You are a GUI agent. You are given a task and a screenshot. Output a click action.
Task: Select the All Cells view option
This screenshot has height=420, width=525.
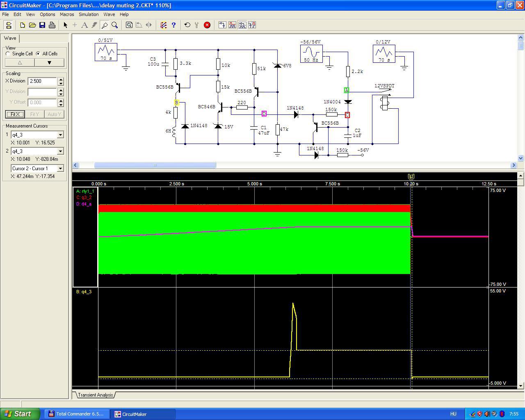(38, 54)
